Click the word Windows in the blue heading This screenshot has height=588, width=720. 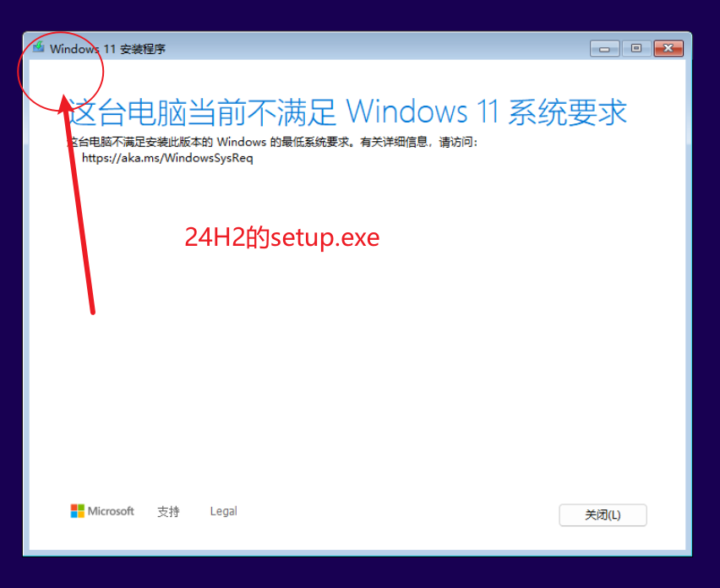[x=406, y=112]
